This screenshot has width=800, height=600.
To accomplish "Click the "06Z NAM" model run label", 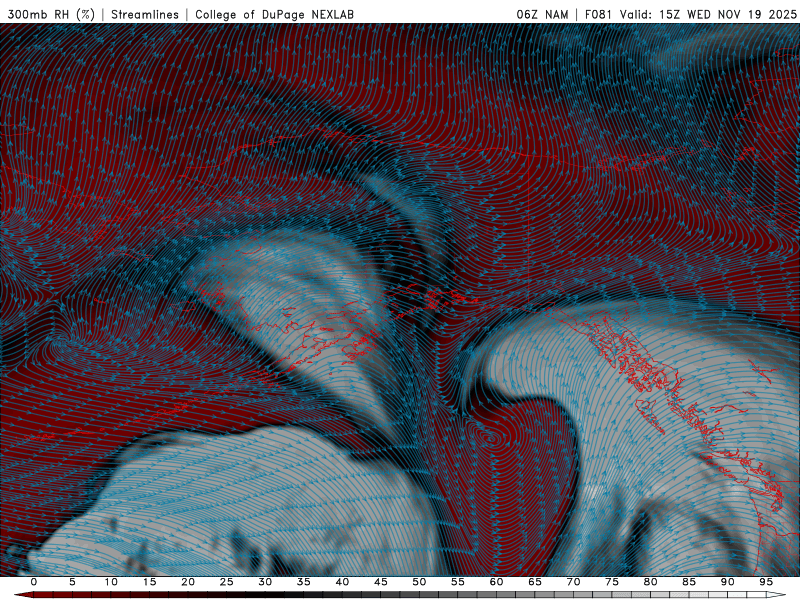I will click(542, 14).
